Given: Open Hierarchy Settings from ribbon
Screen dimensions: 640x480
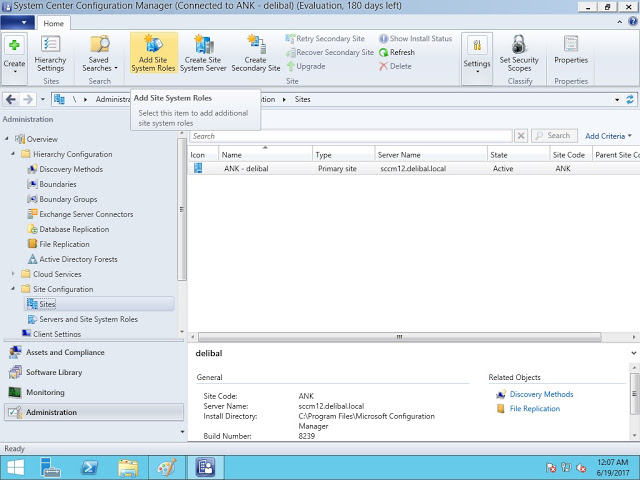Looking at the screenshot, I should pos(50,52).
